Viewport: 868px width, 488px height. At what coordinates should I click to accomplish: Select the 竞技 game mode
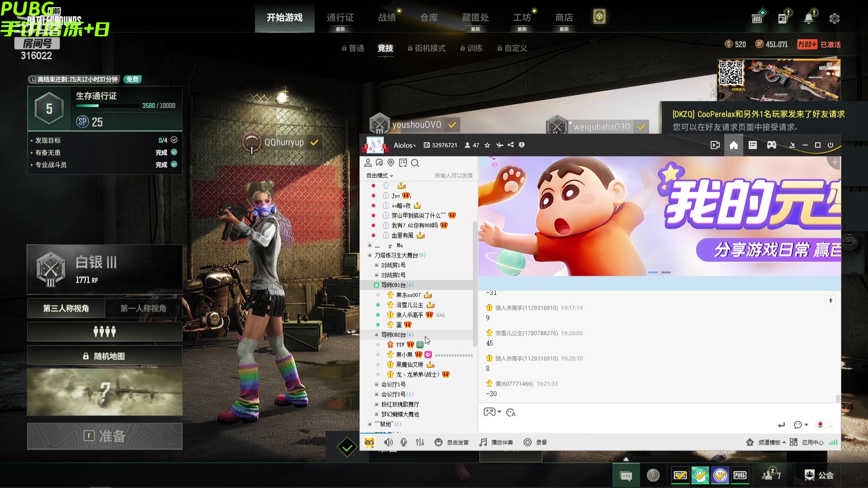pos(385,48)
